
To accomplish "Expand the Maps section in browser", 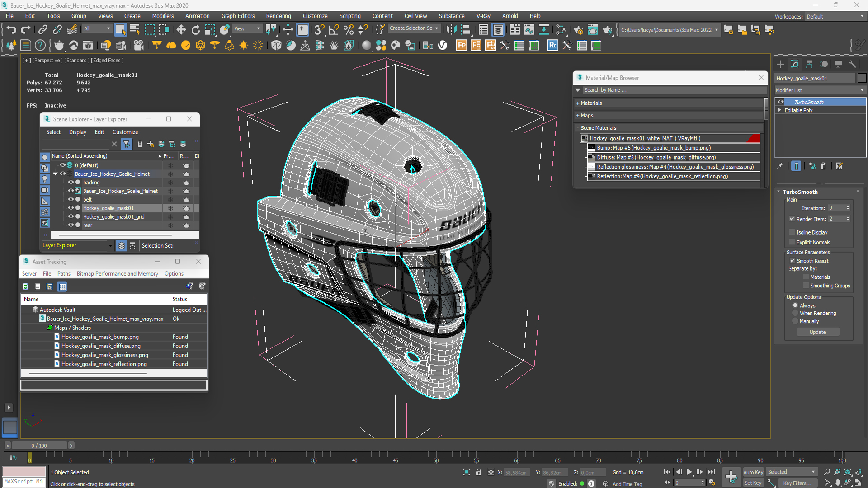I will [577, 116].
